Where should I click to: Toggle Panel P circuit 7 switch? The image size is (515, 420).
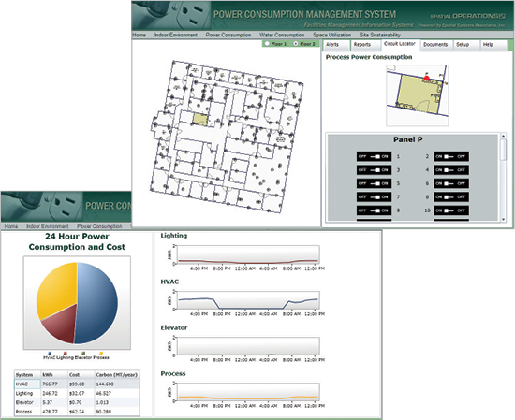point(374,196)
